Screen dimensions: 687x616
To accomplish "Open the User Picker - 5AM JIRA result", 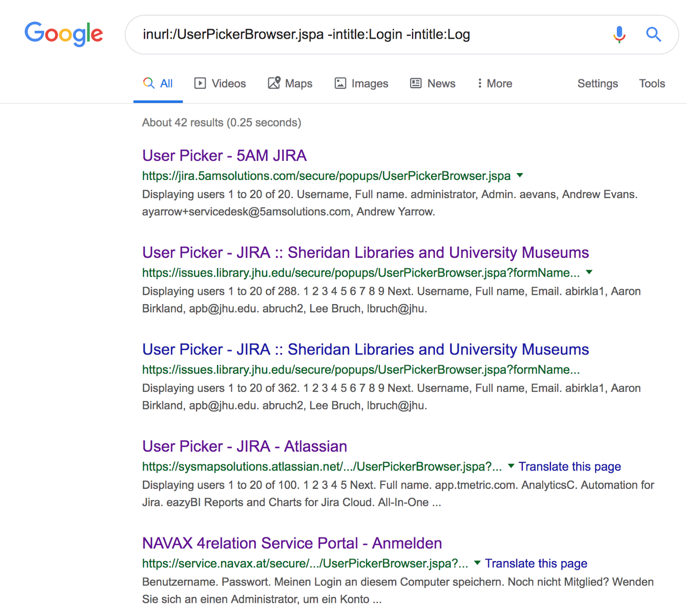I will click(224, 155).
